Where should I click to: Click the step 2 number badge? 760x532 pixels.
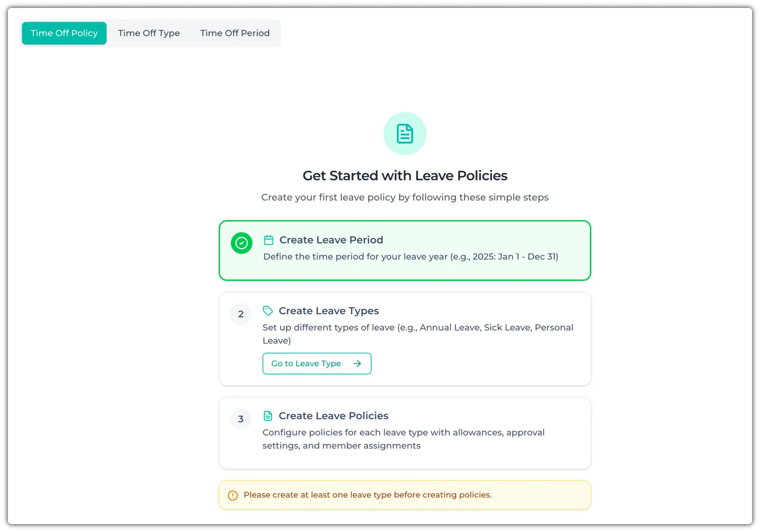pos(241,314)
